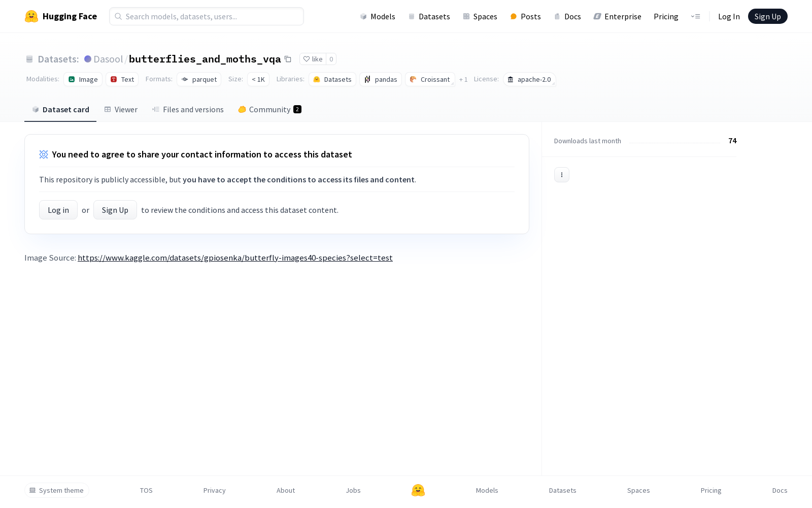Viewport: 812px width, 508px height.
Task: Open Datasets footer link
Action: pyautogui.click(x=563, y=490)
